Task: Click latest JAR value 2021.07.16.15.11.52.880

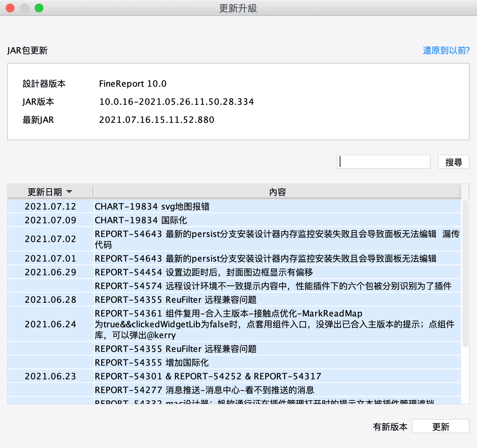Action: pyautogui.click(x=156, y=120)
